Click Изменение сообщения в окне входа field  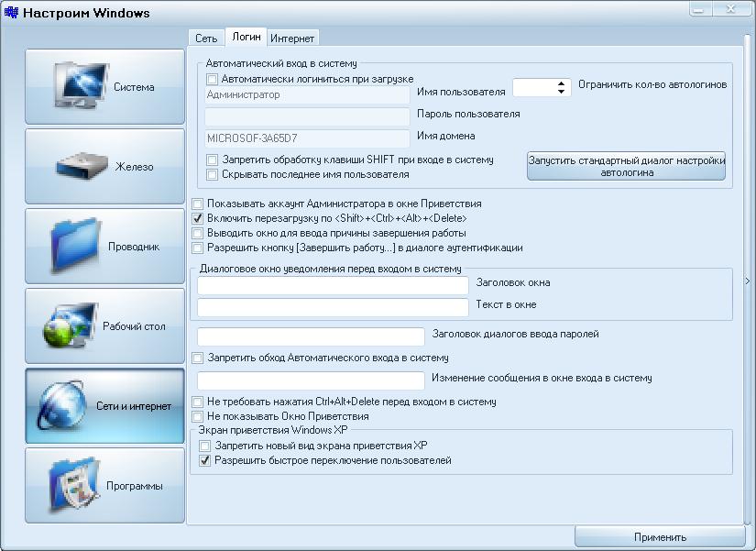point(311,380)
